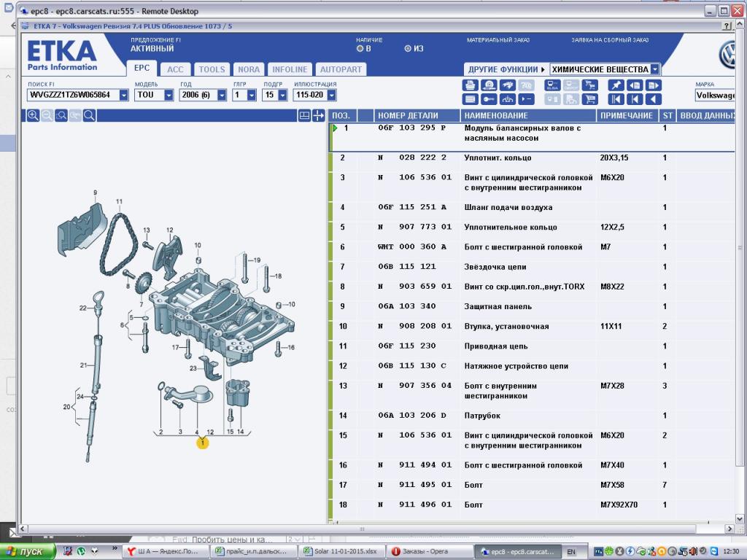Select row 7 Звёздочка цепи
Screen dimensions: 747x560
click(531, 267)
